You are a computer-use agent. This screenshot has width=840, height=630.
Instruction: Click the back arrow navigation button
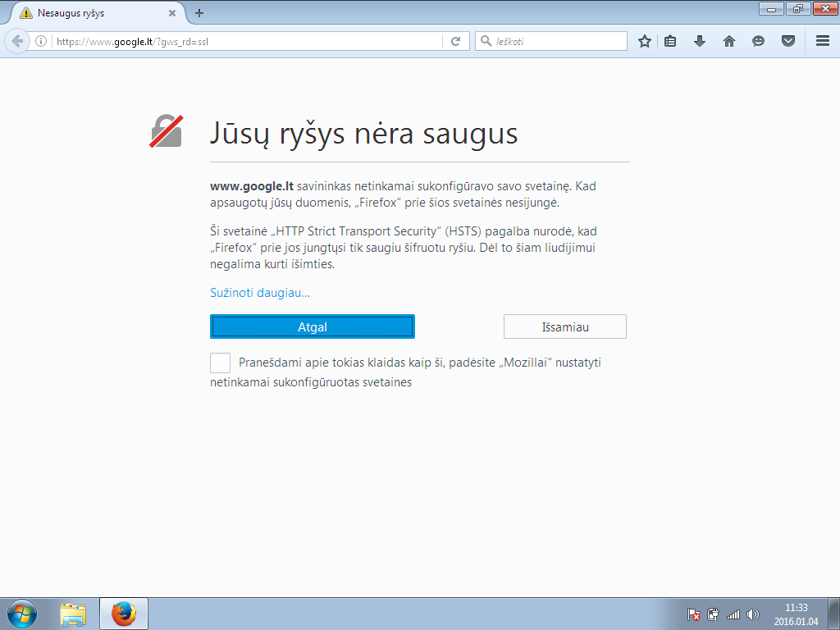(17, 41)
